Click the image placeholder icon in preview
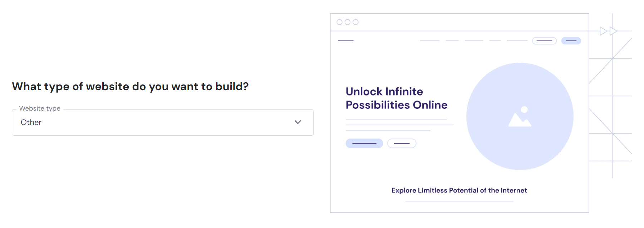644x228 pixels. tap(520, 117)
